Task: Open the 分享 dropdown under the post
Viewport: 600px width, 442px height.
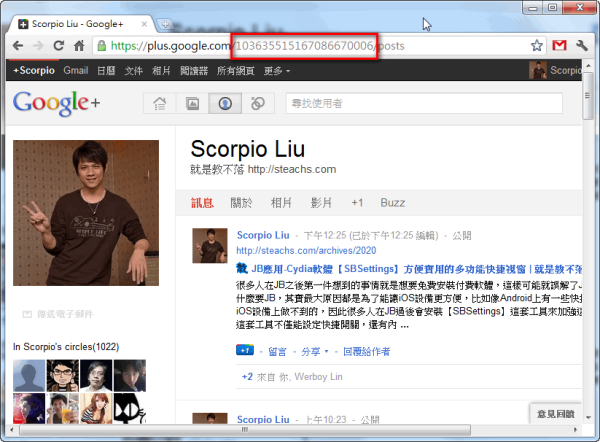Action: coord(315,351)
